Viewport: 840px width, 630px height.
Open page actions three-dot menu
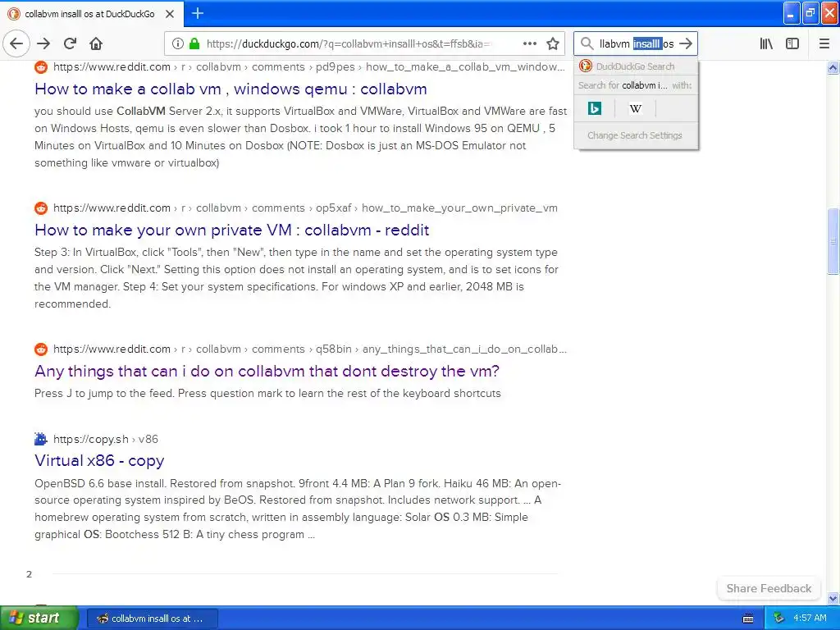coord(529,44)
